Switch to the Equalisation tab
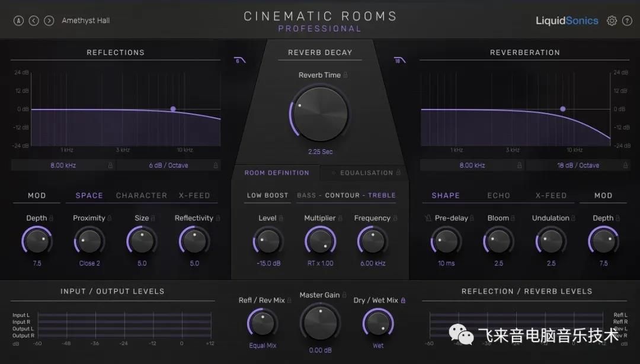 pos(367,173)
